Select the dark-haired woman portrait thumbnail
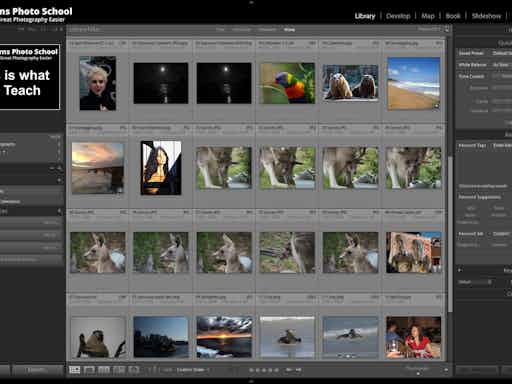 coord(161,168)
